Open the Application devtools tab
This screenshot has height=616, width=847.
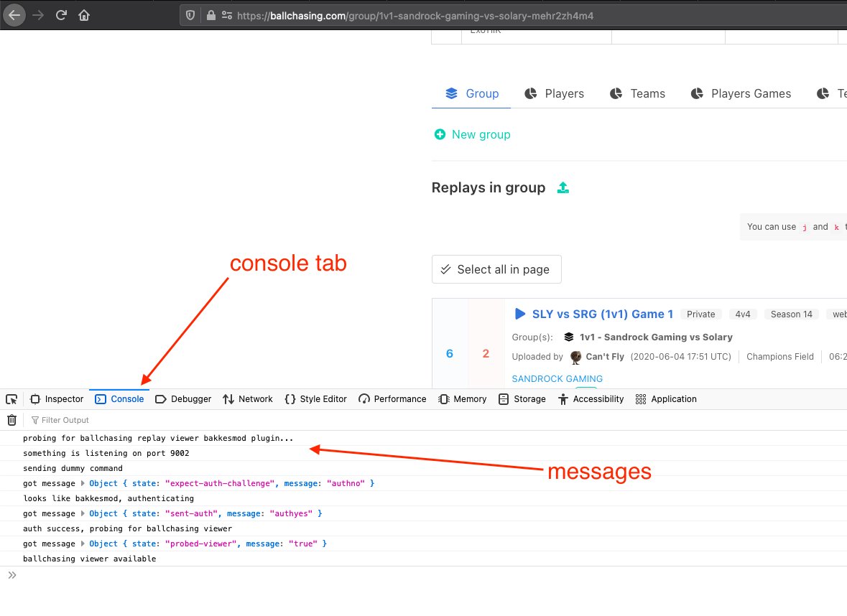click(666, 399)
